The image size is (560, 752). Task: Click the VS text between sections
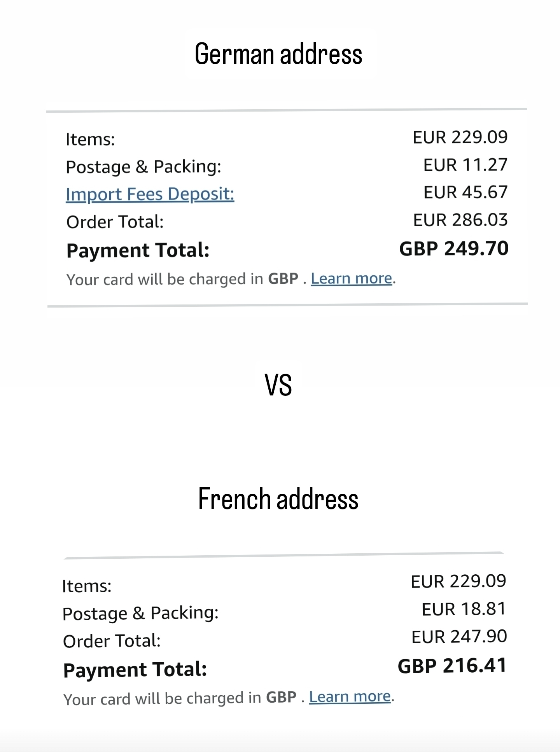click(278, 385)
